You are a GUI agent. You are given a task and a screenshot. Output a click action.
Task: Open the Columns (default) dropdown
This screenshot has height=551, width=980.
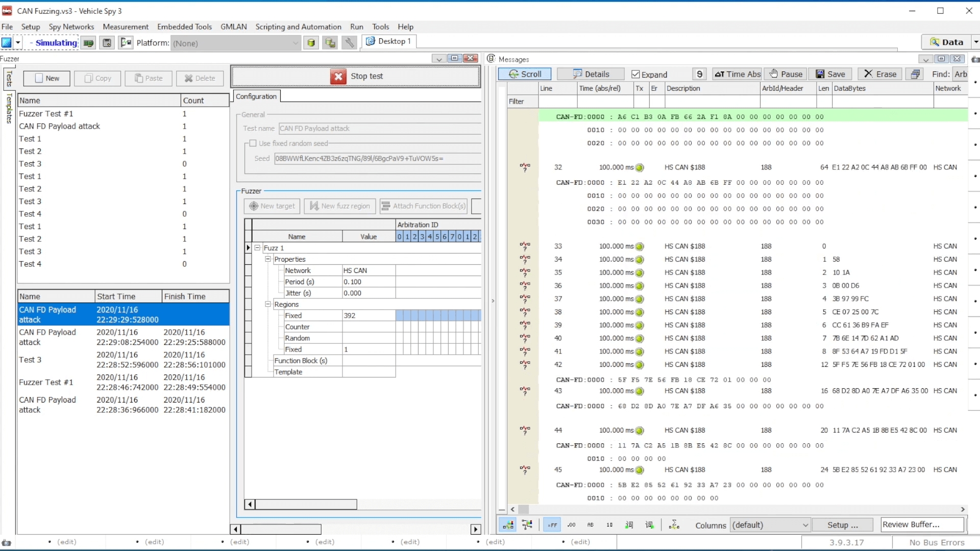(770, 525)
